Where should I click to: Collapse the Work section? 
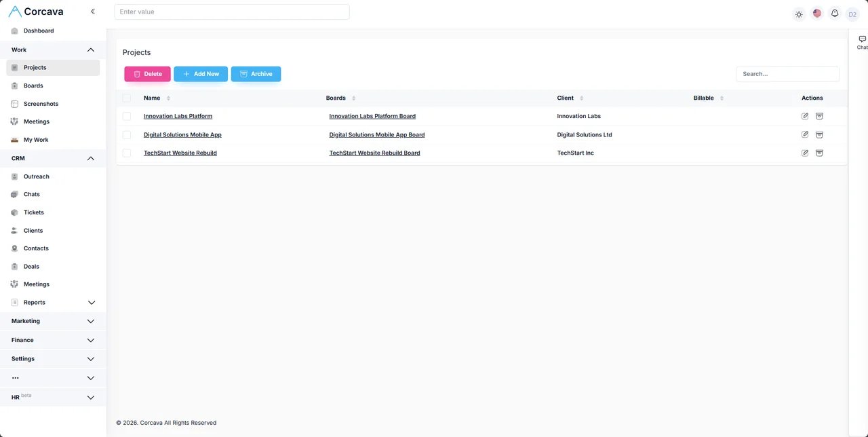point(91,50)
